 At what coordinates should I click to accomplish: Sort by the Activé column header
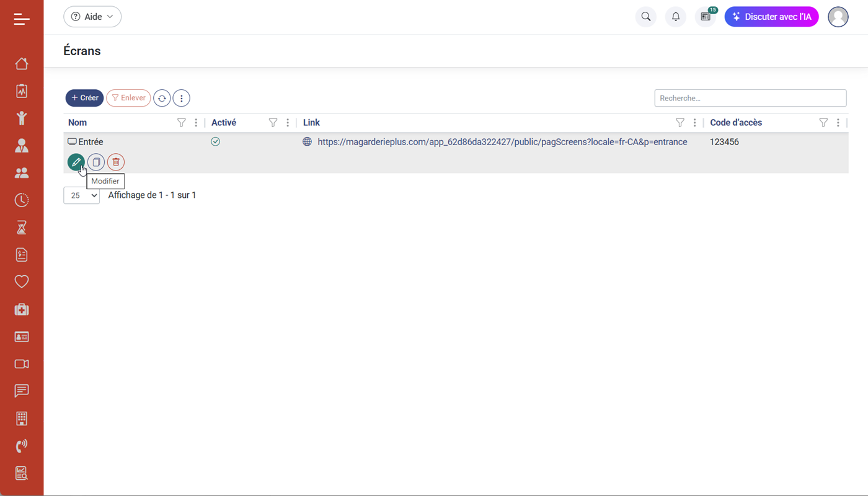(224, 123)
